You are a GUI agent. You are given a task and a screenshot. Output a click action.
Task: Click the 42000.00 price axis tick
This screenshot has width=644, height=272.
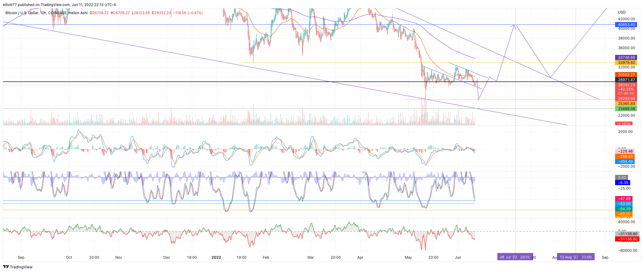click(x=626, y=19)
